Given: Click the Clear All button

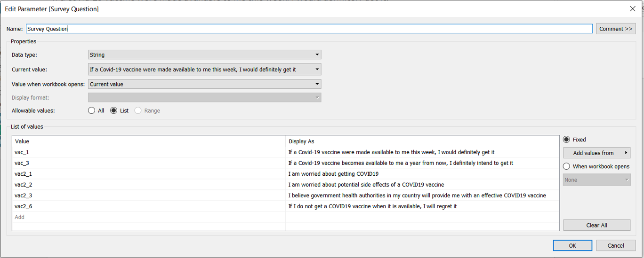Looking at the screenshot, I should pos(596,225).
